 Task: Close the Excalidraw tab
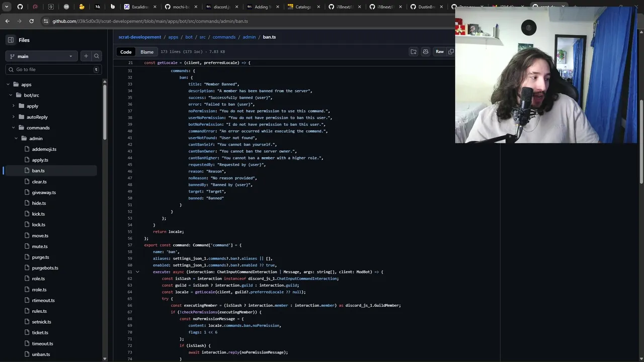click(154, 7)
